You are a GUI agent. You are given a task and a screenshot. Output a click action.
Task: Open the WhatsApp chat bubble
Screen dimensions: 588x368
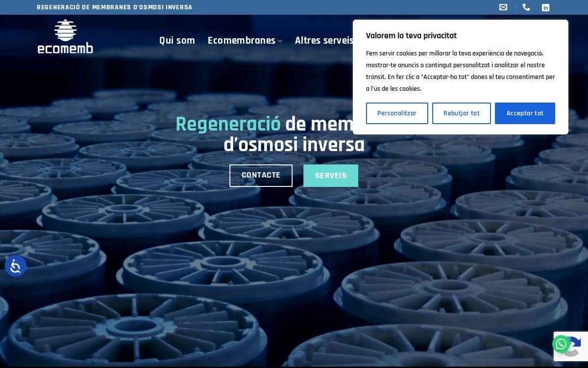coord(562,344)
